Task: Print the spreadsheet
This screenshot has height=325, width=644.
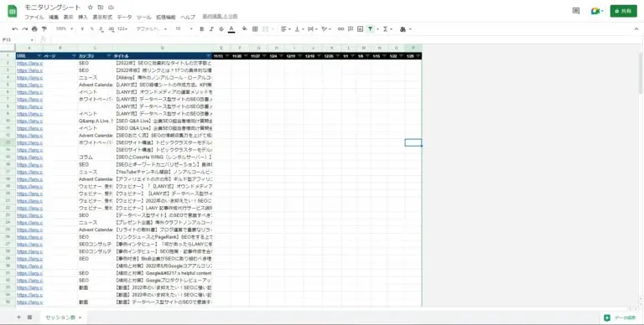Action: [x=34, y=29]
